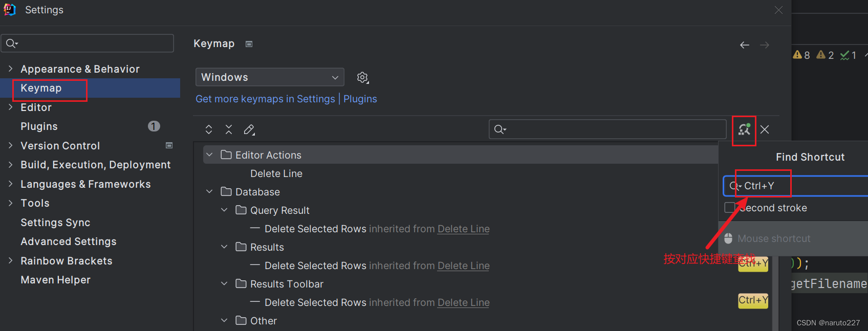
Task: Open Advanced Settings in sidebar
Action: [69, 241]
